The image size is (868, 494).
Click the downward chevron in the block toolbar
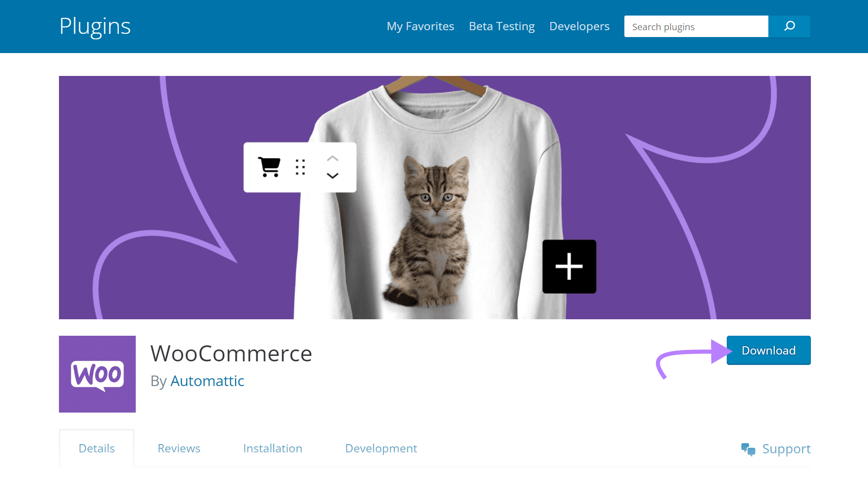click(333, 176)
